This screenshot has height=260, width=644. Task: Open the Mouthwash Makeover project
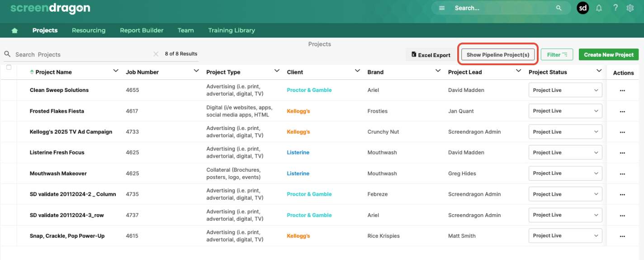click(58, 173)
